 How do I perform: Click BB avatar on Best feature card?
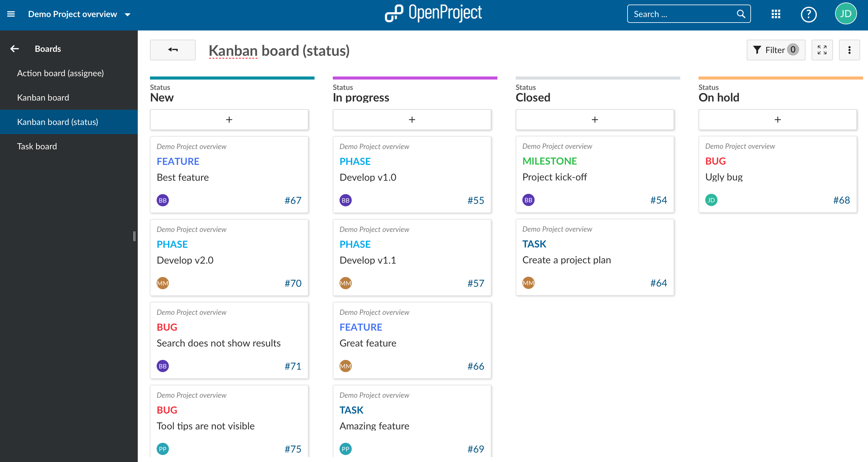[x=162, y=200]
